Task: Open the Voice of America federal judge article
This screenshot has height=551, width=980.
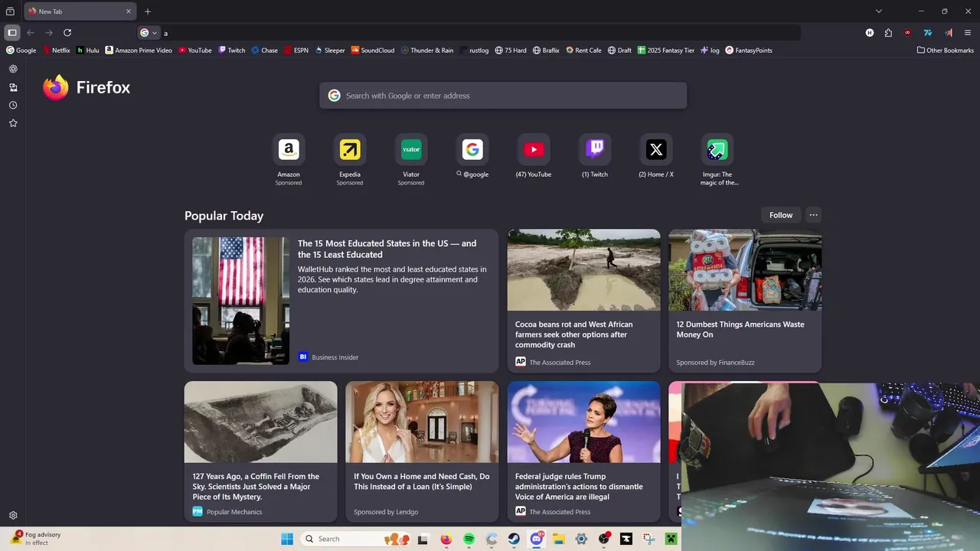Action: (x=583, y=452)
